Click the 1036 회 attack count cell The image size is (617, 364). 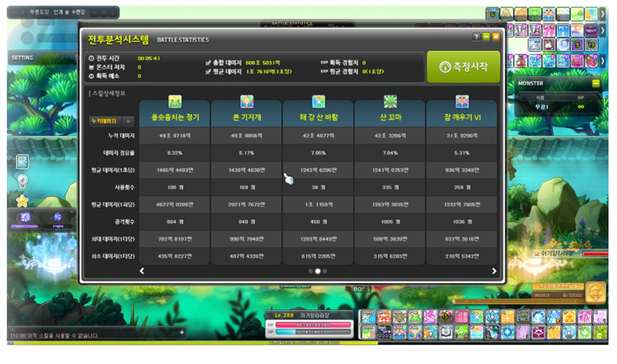pos(462,221)
